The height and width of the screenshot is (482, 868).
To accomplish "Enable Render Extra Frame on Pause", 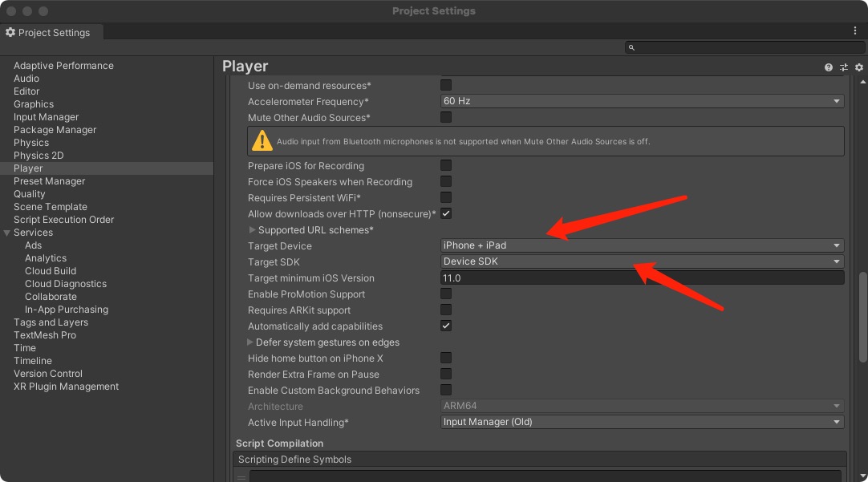I will [445, 374].
